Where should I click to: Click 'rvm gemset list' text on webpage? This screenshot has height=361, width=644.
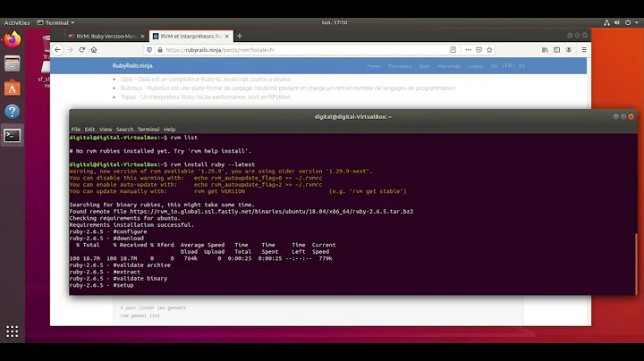(140, 316)
